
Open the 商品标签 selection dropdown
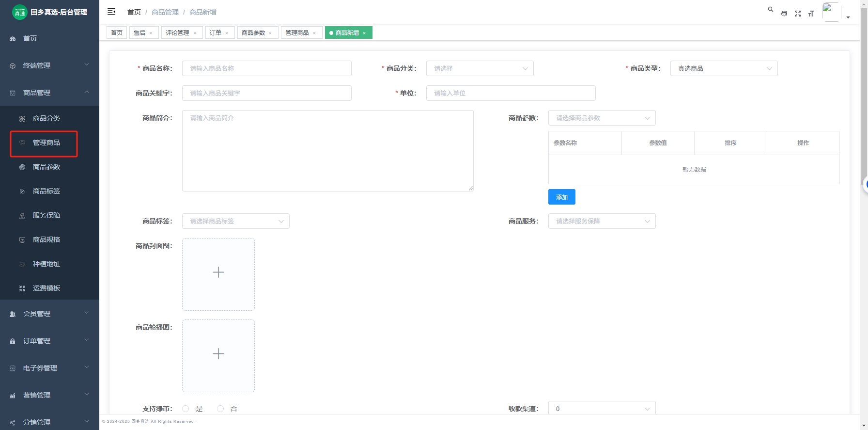click(235, 221)
